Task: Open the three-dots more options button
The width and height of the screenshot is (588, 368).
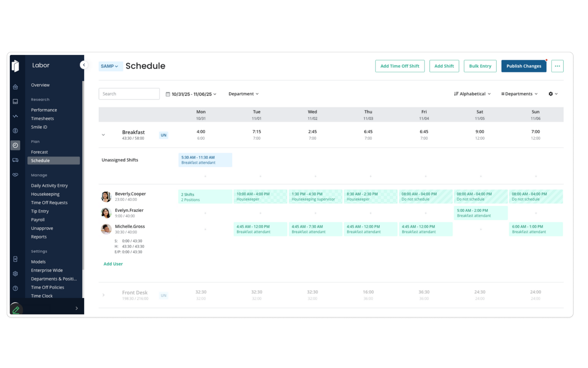Action: 557,66
